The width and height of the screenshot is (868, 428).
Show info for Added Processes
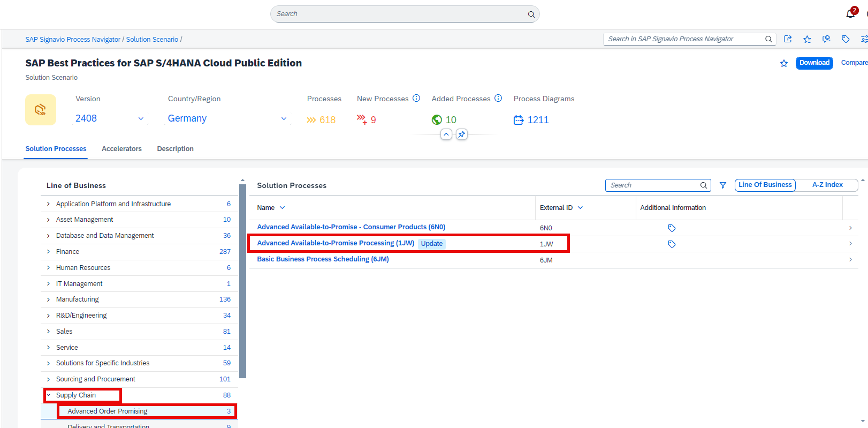click(x=498, y=99)
